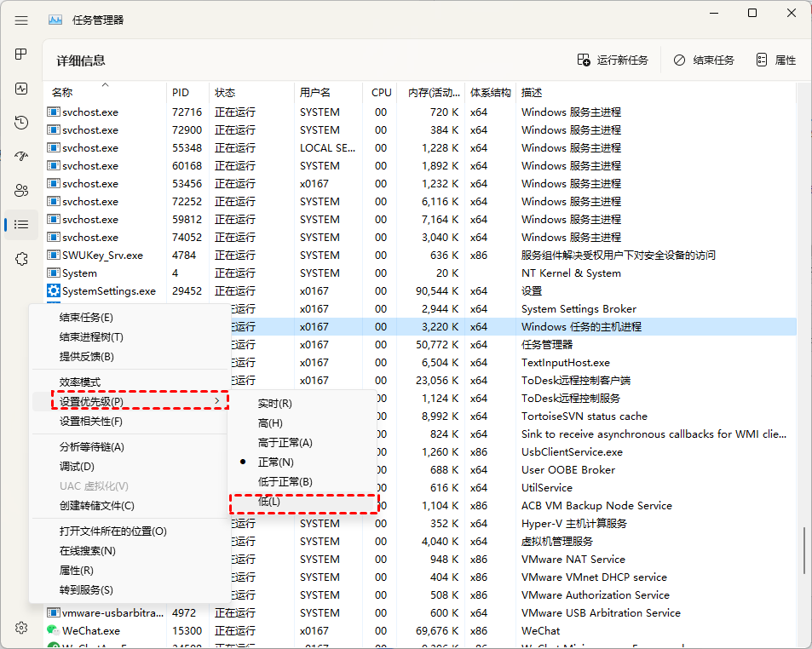Screen dimensions: 812x649
Task: Set priority to 低(L)
Action: coord(269,502)
